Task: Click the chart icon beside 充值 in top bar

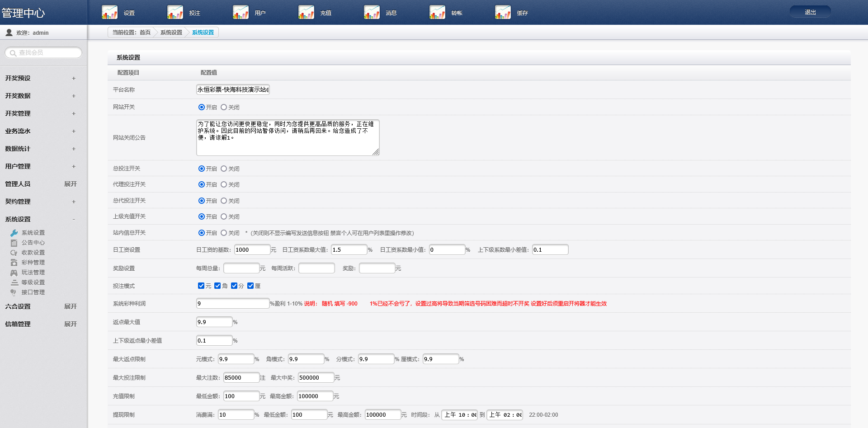Action: 306,12
